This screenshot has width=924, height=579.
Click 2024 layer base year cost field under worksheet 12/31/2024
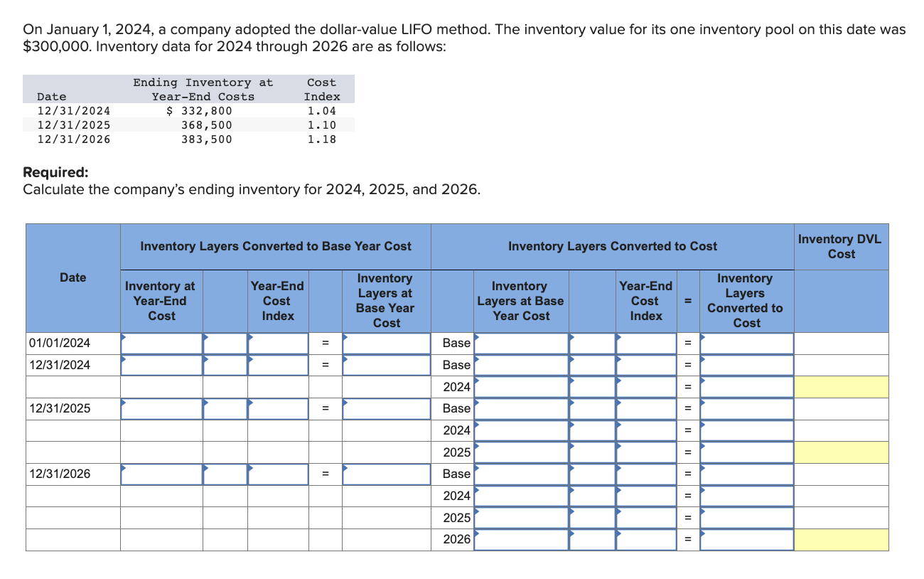point(521,387)
